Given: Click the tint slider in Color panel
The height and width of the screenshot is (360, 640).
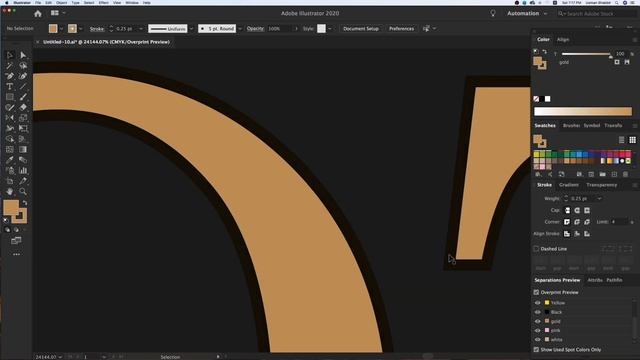Looking at the screenshot, I should pos(586,54).
